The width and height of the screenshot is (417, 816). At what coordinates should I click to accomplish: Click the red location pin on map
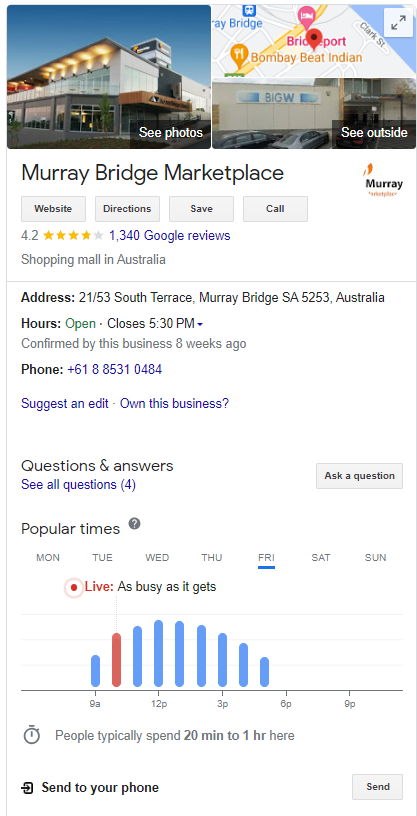[x=313, y=39]
